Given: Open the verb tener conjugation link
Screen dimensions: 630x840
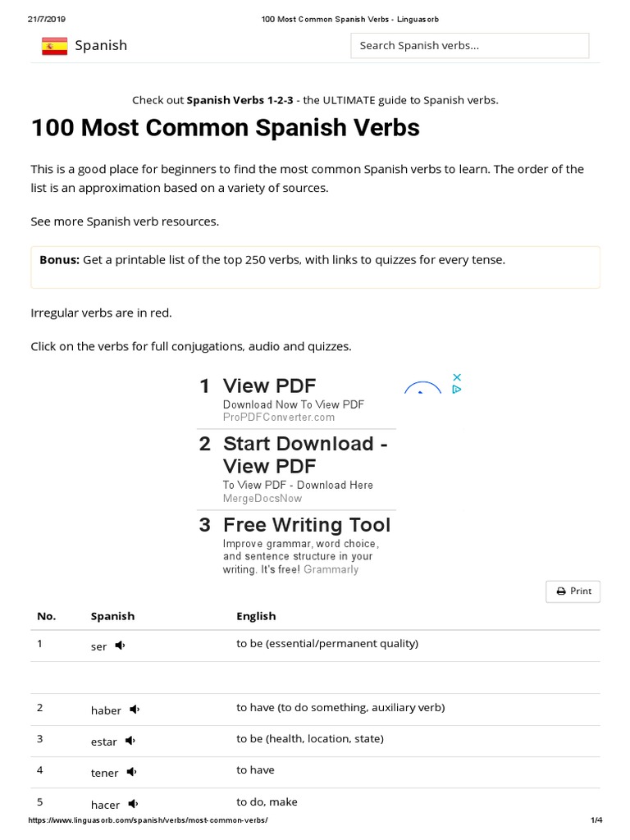Looking at the screenshot, I should pyautogui.click(x=104, y=773).
